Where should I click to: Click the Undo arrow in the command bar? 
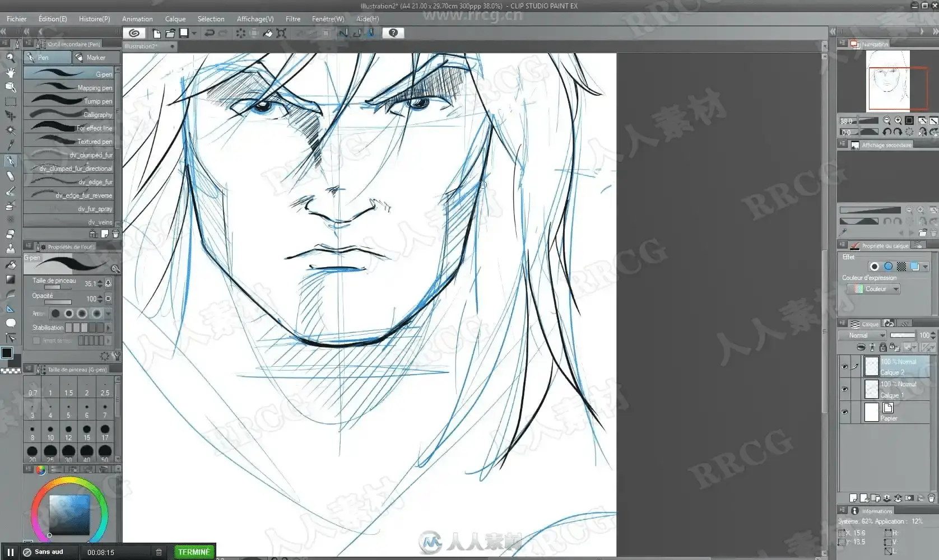(210, 33)
